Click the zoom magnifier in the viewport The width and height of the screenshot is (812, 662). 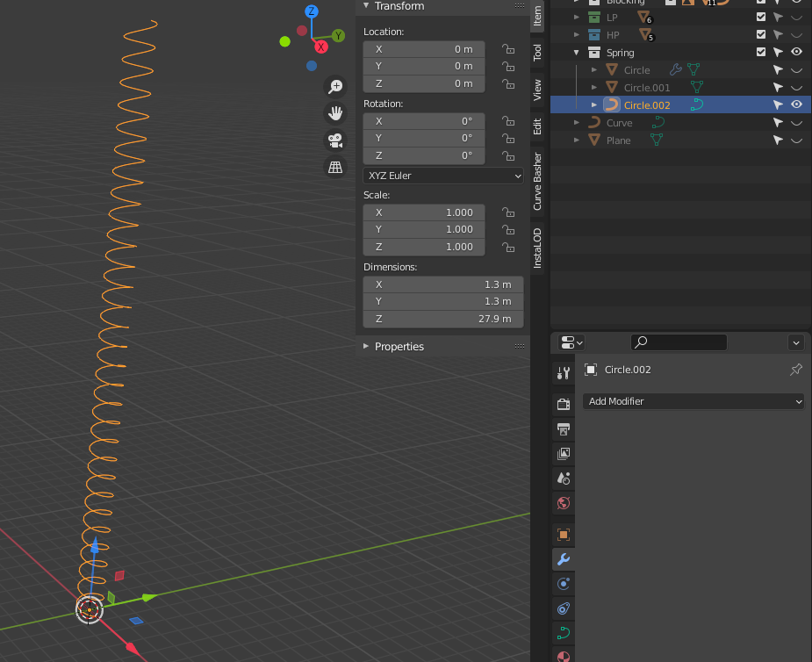coord(335,86)
